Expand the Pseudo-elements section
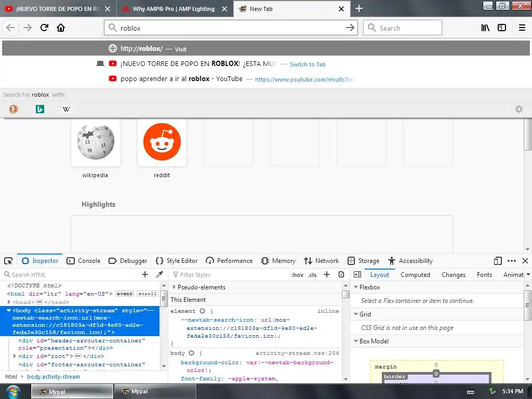This screenshot has width=532, height=399. (x=174, y=287)
